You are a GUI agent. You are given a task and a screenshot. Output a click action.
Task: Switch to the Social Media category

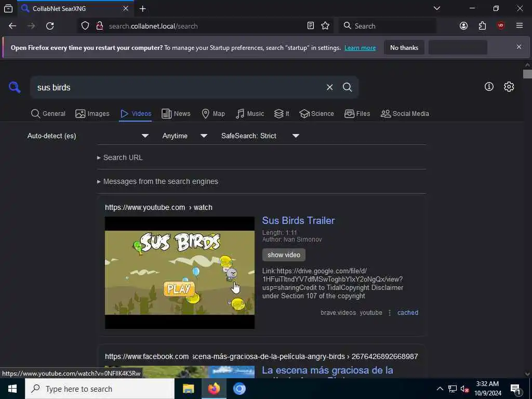click(405, 114)
